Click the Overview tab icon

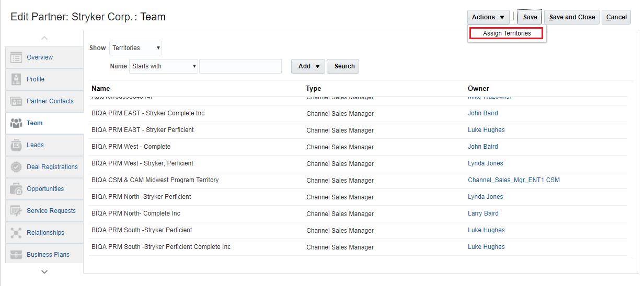coord(16,57)
